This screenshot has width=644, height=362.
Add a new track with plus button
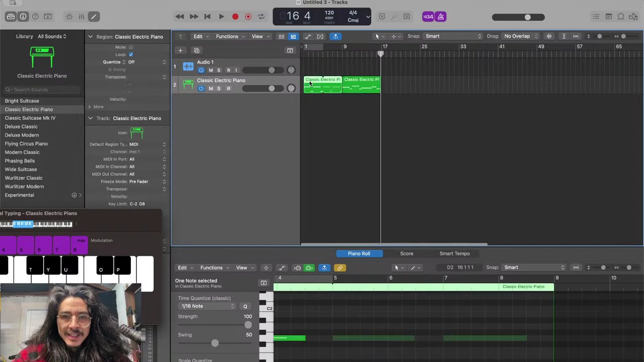pyautogui.click(x=180, y=50)
